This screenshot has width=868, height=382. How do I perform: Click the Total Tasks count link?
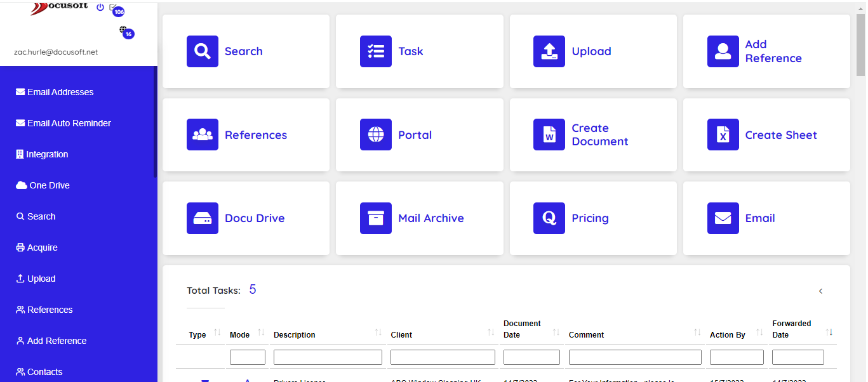point(252,289)
